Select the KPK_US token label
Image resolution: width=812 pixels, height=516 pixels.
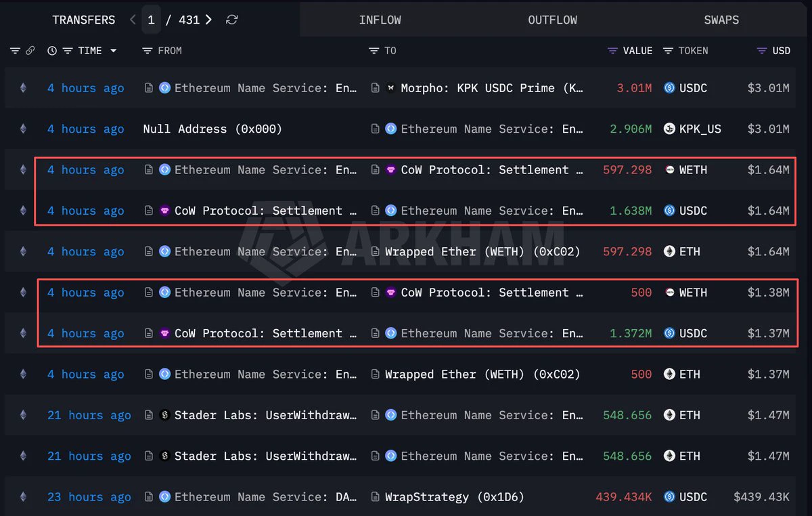coord(701,129)
